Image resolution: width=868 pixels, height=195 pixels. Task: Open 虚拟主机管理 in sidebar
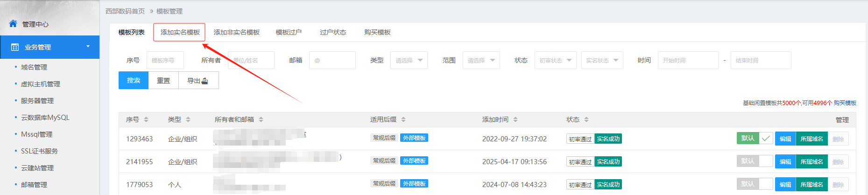pyautogui.click(x=41, y=84)
